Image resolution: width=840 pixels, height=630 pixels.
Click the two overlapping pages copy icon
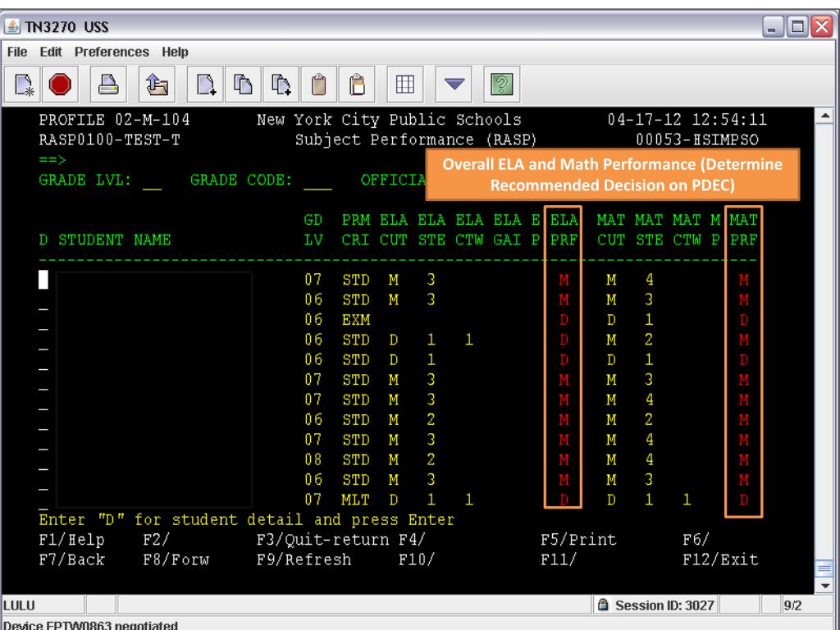243,84
